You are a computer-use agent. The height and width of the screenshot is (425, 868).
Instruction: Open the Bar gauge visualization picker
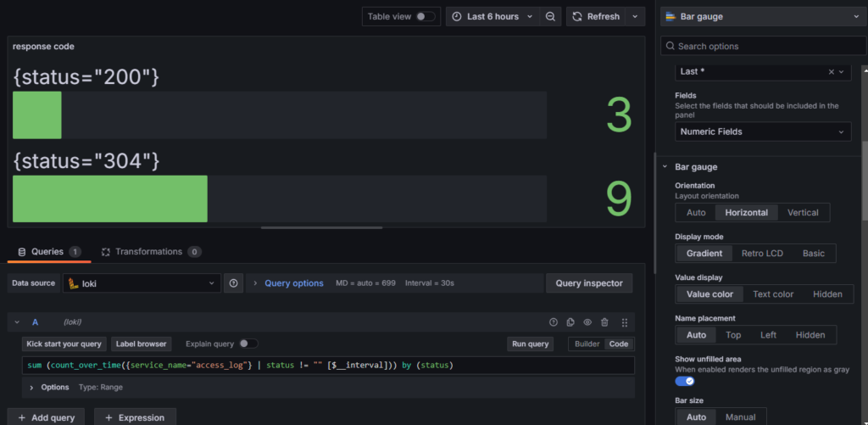point(764,17)
